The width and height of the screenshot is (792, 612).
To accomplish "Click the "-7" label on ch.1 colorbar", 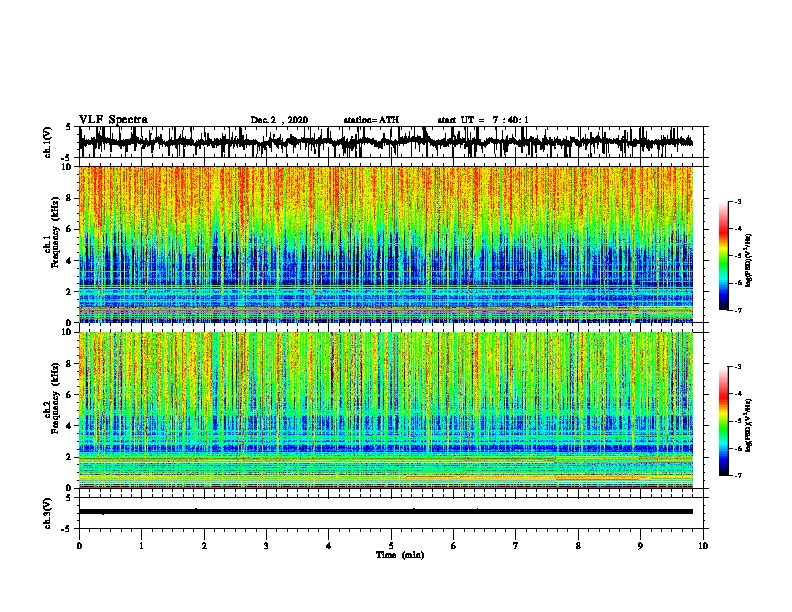I will coord(738,310).
